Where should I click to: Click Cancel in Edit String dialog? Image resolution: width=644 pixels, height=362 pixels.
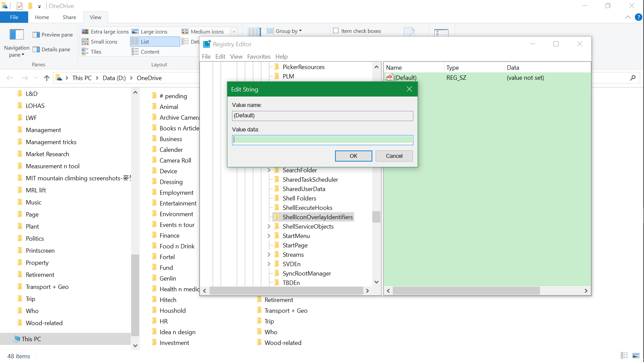[394, 156]
